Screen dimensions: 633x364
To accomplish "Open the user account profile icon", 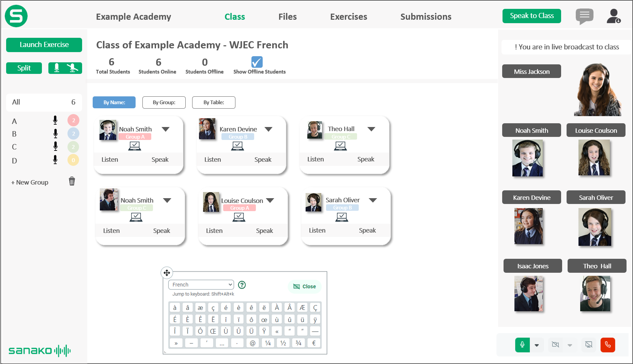I will (614, 16).
